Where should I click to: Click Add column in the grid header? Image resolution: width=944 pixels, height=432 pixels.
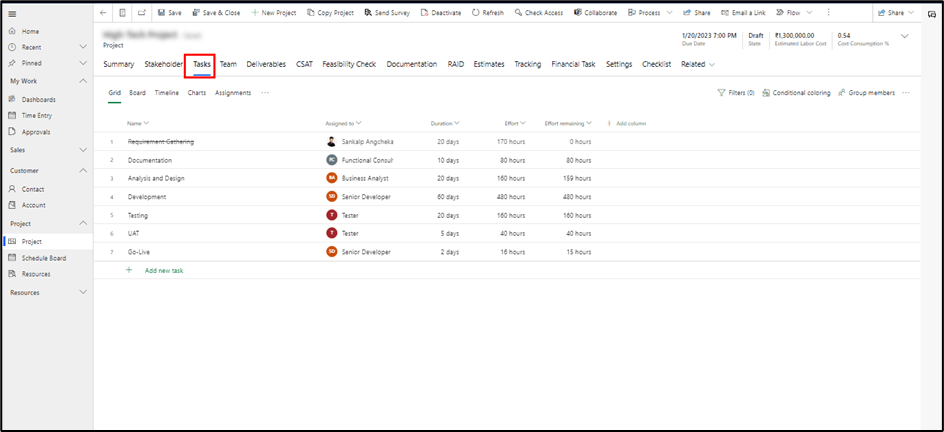point(630,123)
